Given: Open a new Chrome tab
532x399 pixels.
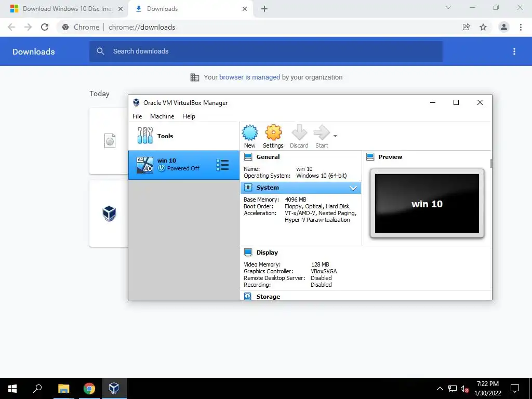Looking at the screenshot, I should (x=264, y=9).
